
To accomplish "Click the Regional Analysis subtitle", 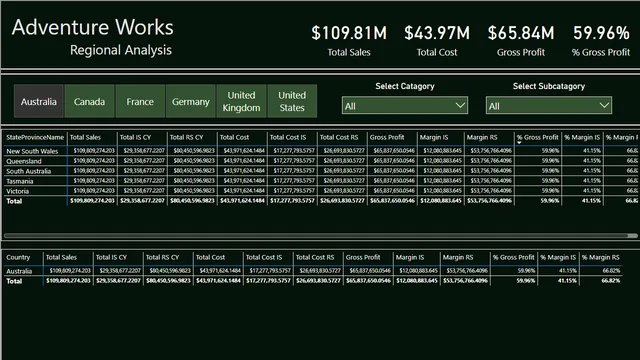I will [121, 50].
